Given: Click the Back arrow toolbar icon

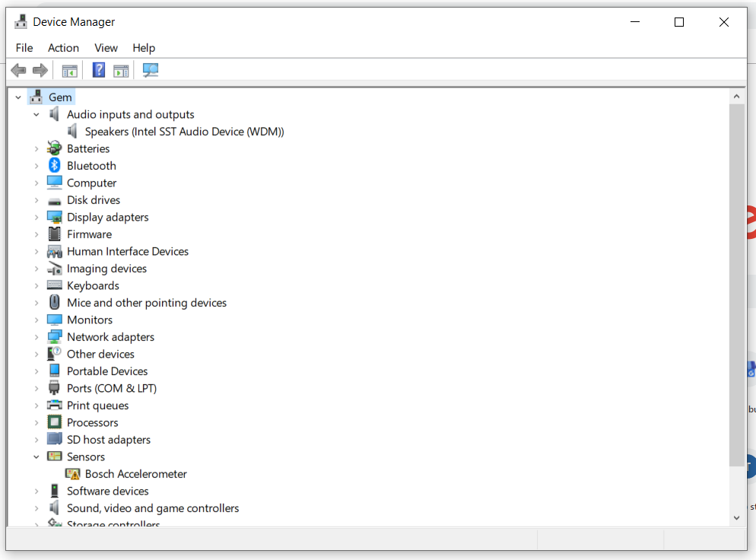Looking at the screenshot, I should coord(18,71).
